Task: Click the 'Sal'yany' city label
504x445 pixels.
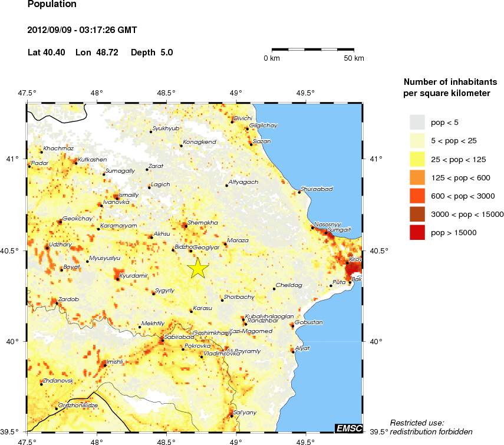Action: [x=245, y=413]
